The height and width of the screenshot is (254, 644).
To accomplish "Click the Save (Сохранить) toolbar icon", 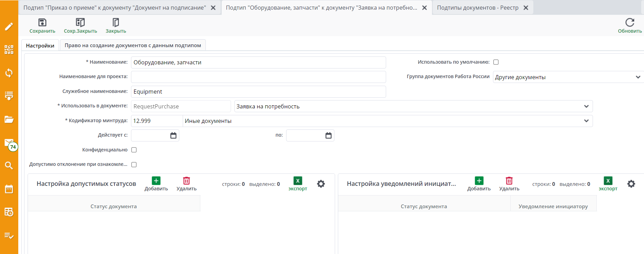I will coord(42,23).
